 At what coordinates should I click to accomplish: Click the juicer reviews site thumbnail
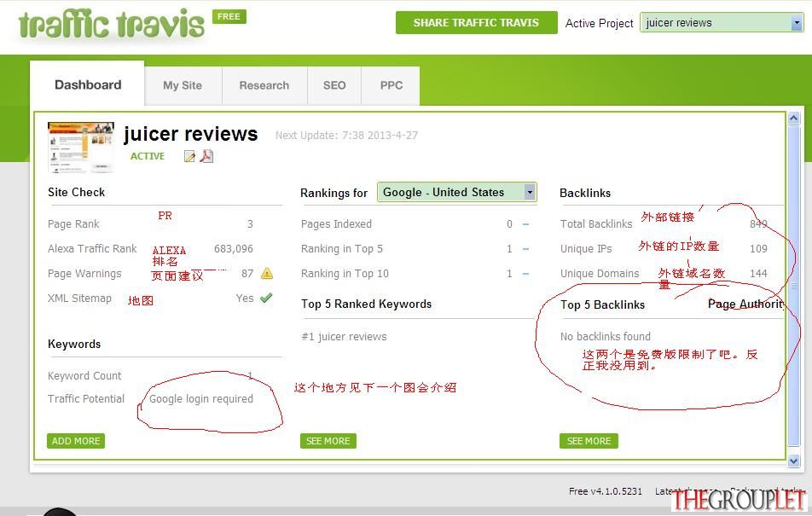(81, 148)
